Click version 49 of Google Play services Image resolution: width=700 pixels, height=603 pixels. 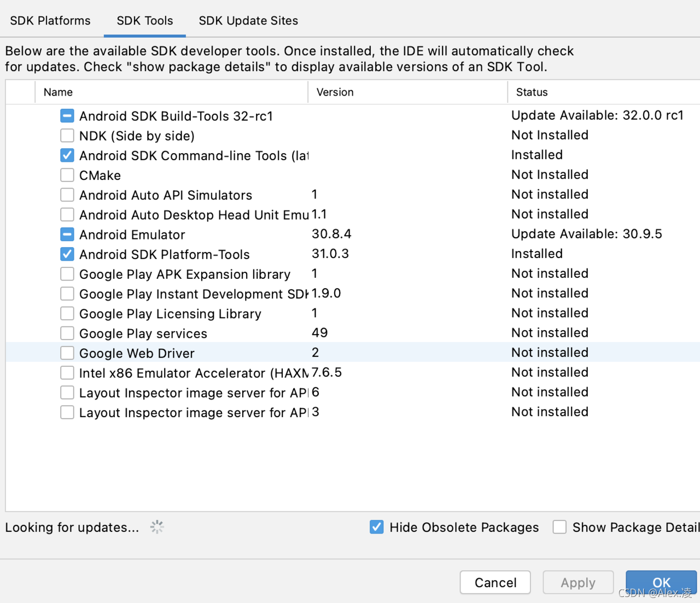coord(320,333)
